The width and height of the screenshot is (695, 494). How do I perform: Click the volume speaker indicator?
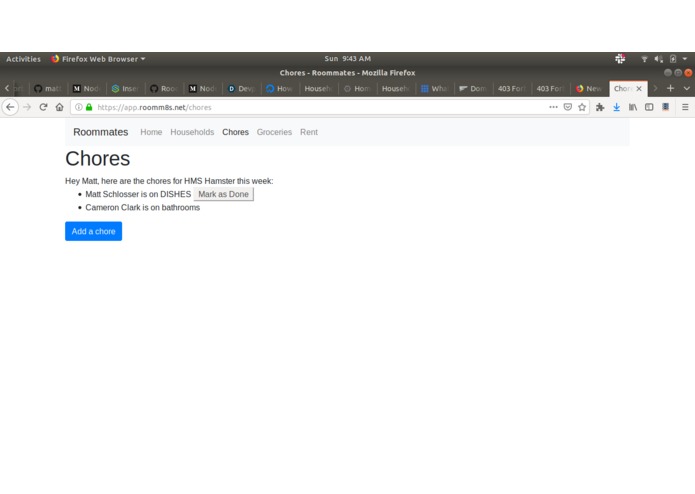tap(659, 59)
